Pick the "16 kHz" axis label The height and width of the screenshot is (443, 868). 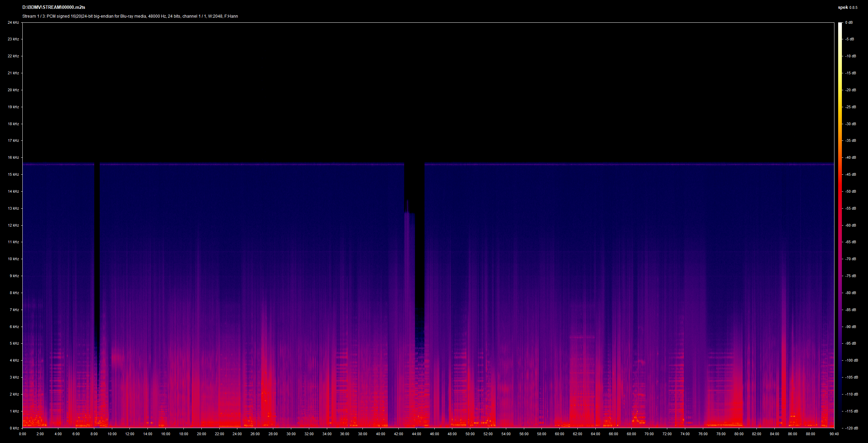13,158
